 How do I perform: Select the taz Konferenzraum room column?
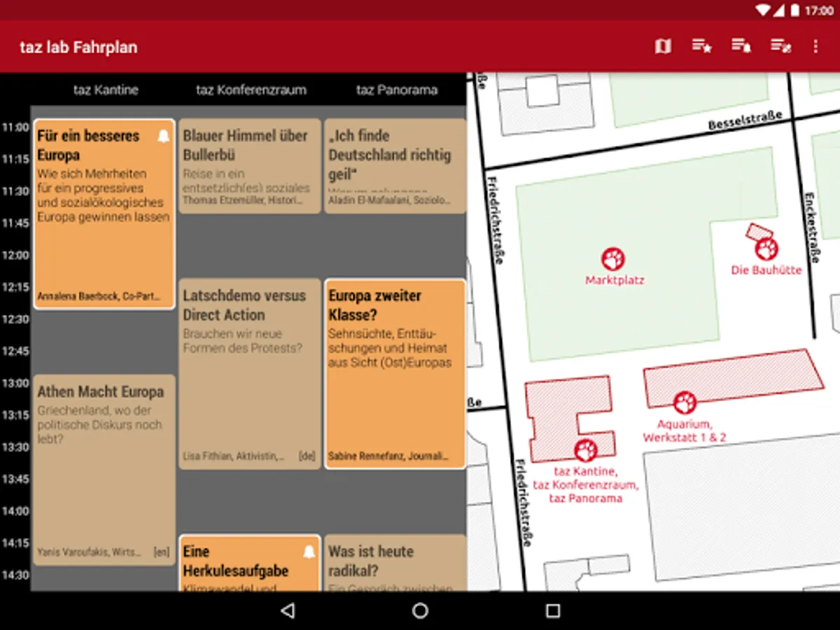click(251, 90)
